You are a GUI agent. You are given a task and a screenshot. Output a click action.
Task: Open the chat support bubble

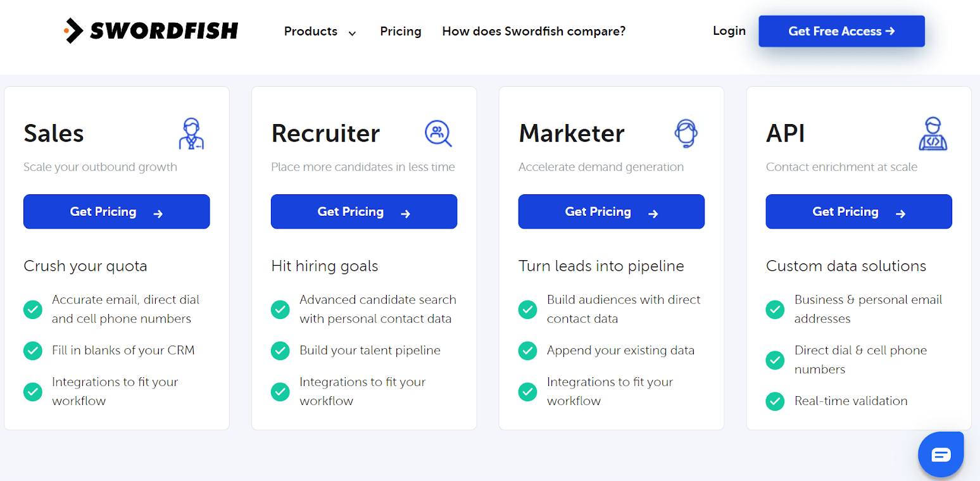941,454
